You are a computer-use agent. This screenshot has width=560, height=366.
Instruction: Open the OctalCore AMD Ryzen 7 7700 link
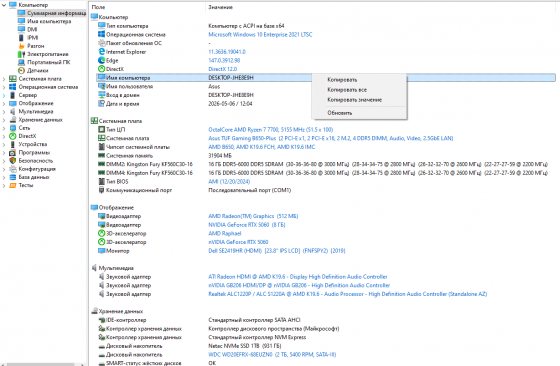270,130
